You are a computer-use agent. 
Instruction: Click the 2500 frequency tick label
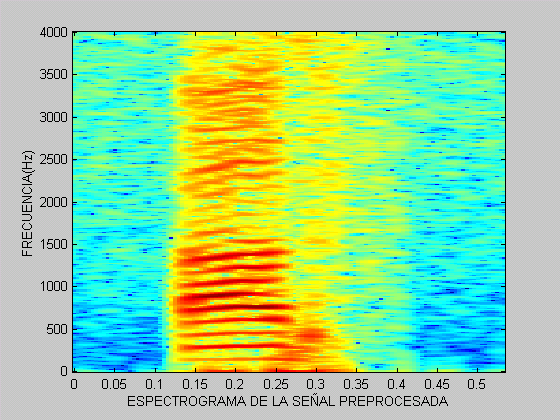point(54,160)
